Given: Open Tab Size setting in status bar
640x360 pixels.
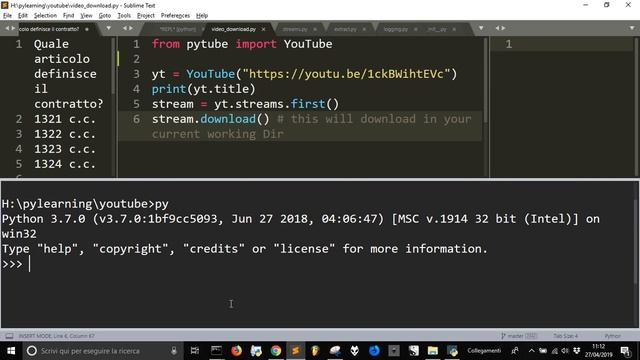Looking at the screenshot, I should pos(565,336).
